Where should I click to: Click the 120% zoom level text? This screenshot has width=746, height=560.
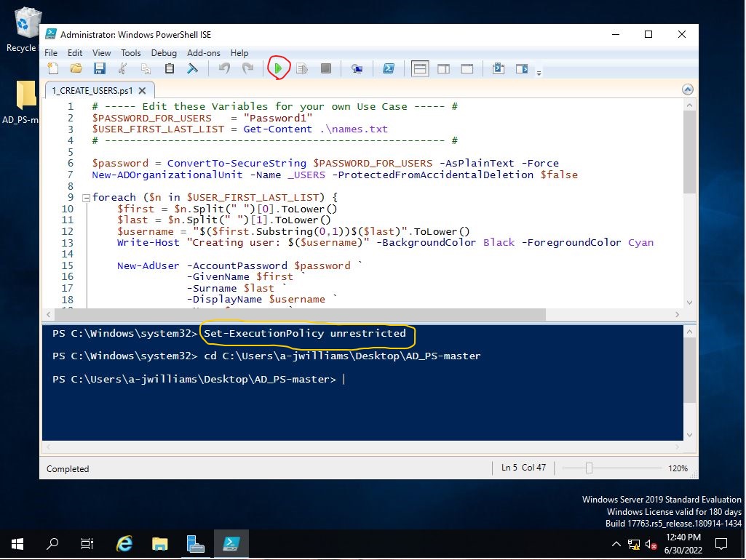(x=678, y=468)
